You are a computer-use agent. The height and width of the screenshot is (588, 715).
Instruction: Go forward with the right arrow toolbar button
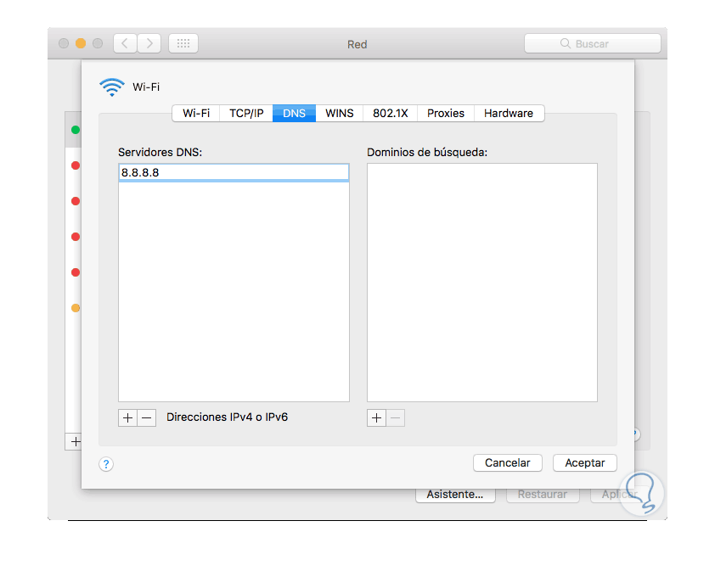tap(149, 44)
